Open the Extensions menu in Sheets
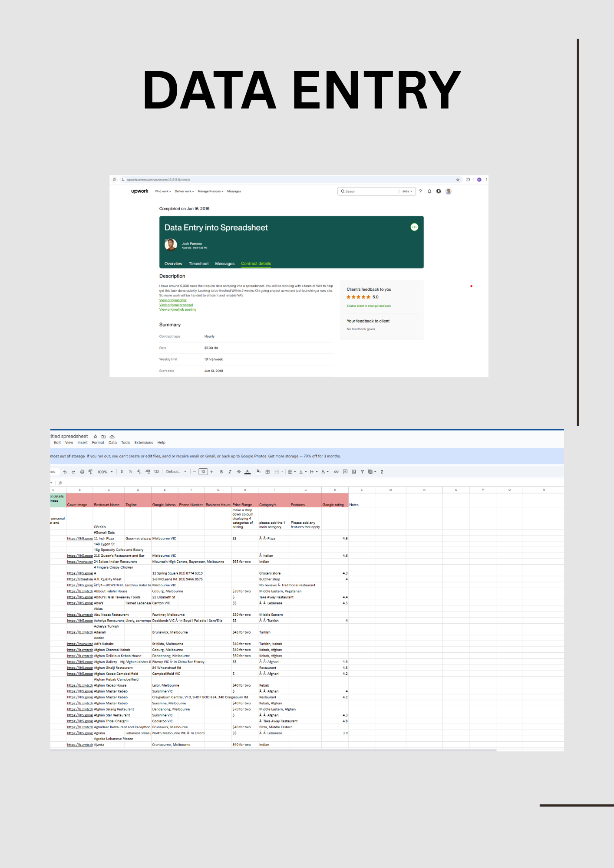This screenshot has height=868, width=614. click(144, 443)
